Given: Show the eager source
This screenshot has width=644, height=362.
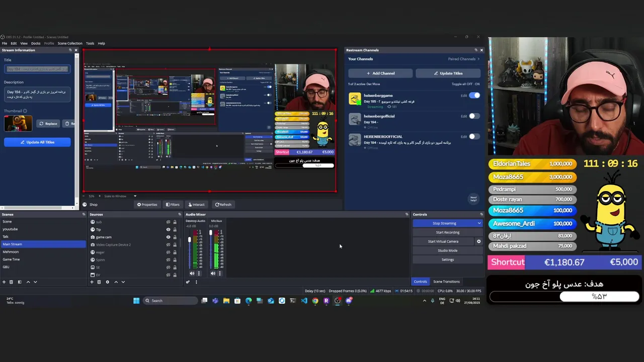Looking at the screenshot, I should point(168,252).
